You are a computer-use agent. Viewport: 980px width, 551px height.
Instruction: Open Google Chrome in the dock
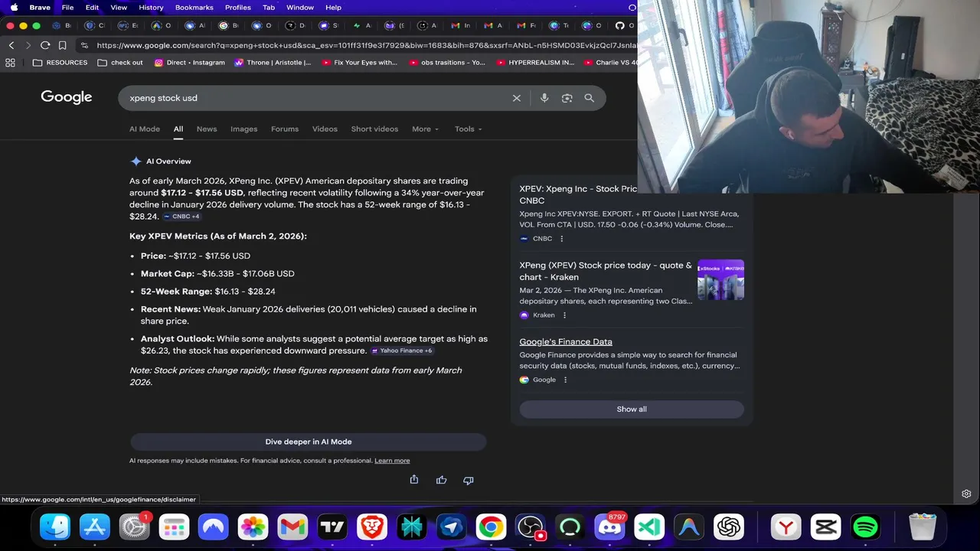[x=491, y=527]
